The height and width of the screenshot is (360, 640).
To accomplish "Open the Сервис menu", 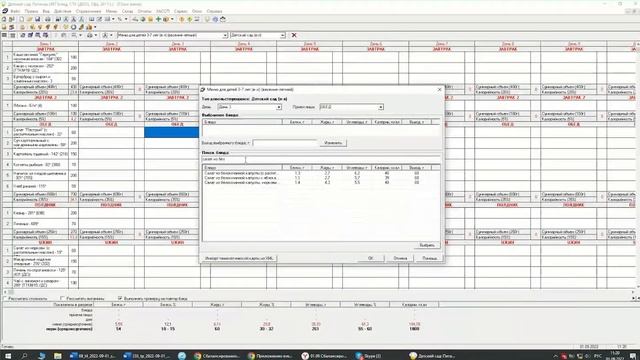I will click(181, 11).
